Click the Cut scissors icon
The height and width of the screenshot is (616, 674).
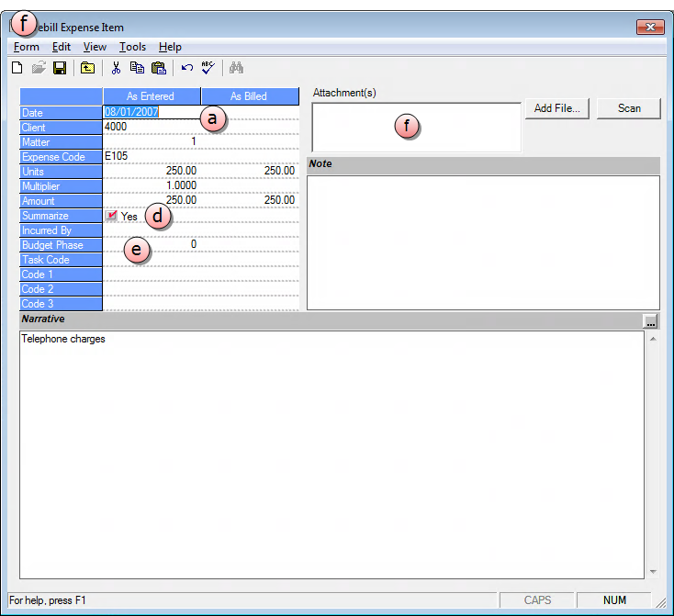(116, 68)
